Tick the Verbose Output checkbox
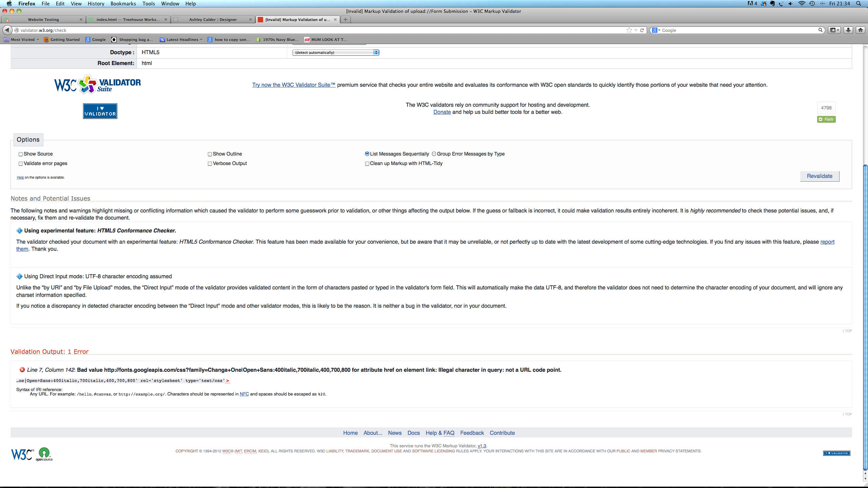The height and width of the screenshot is (488, 868). 210,164
